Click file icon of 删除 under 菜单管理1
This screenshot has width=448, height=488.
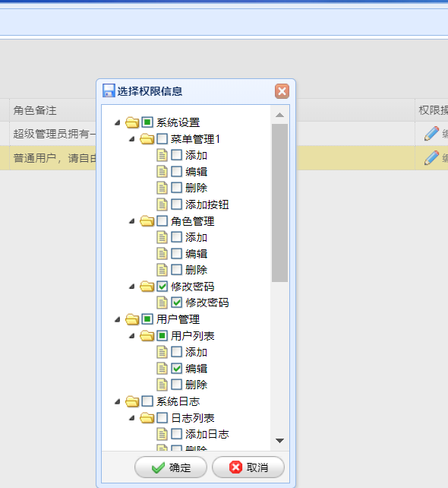[x=162, y=188]
